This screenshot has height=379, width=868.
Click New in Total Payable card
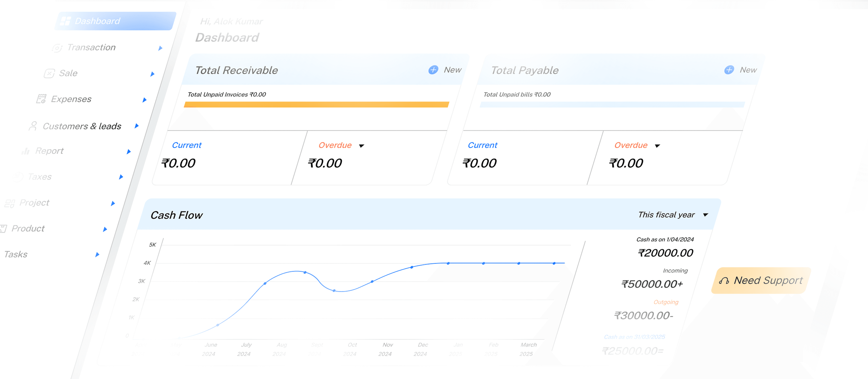pyautogui.click(x=748, y=70)
